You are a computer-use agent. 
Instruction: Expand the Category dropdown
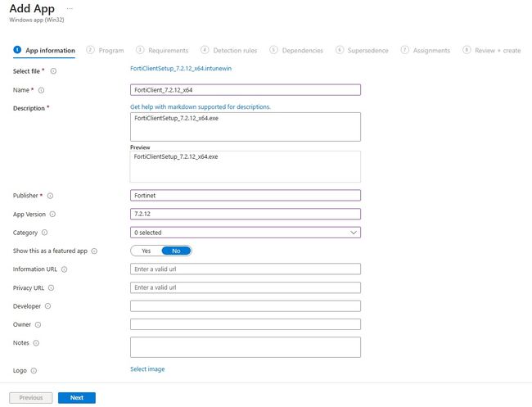click(246, 233)
